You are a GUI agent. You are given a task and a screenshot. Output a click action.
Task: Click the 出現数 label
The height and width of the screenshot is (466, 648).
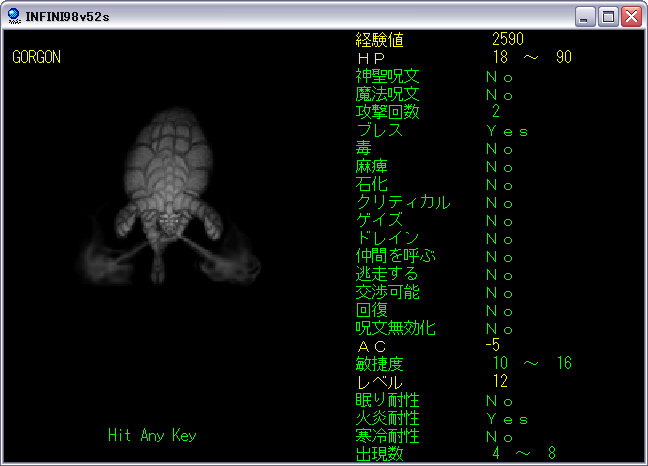[379, 454]
